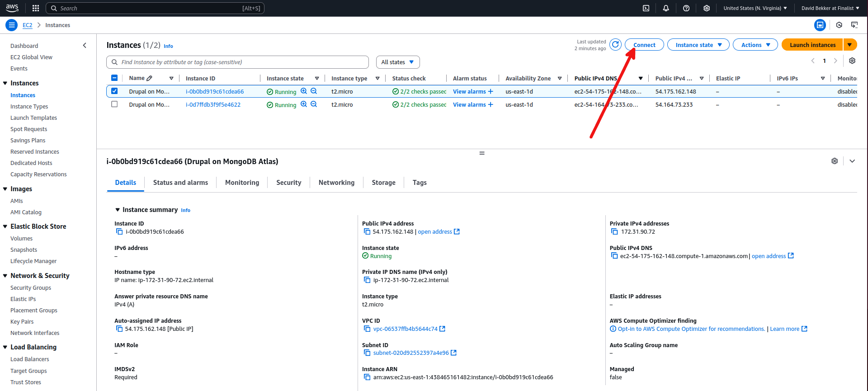The width and height of the screenshot is (868, 391).
Task: Collapse the Elastic Block Store nav section
Action: click(5, 226)
